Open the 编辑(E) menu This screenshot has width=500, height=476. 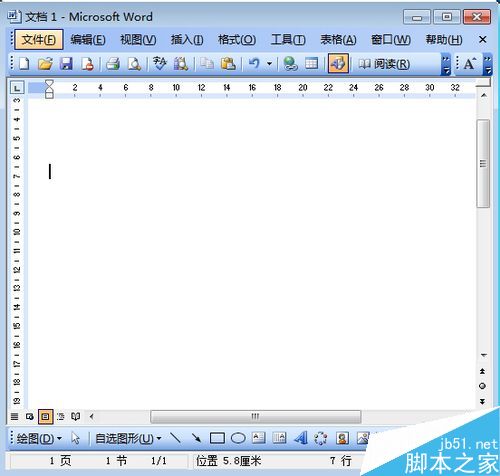click(x=88, y=40)
